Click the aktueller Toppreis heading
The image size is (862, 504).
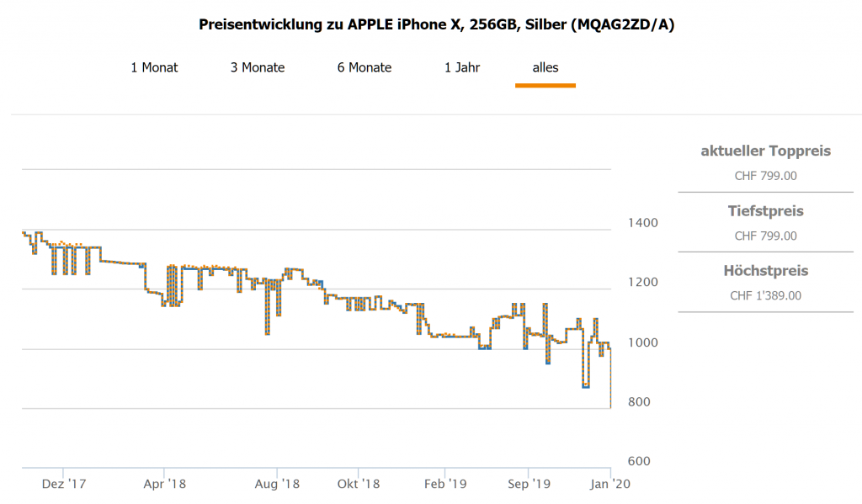[x=765, y=151]
